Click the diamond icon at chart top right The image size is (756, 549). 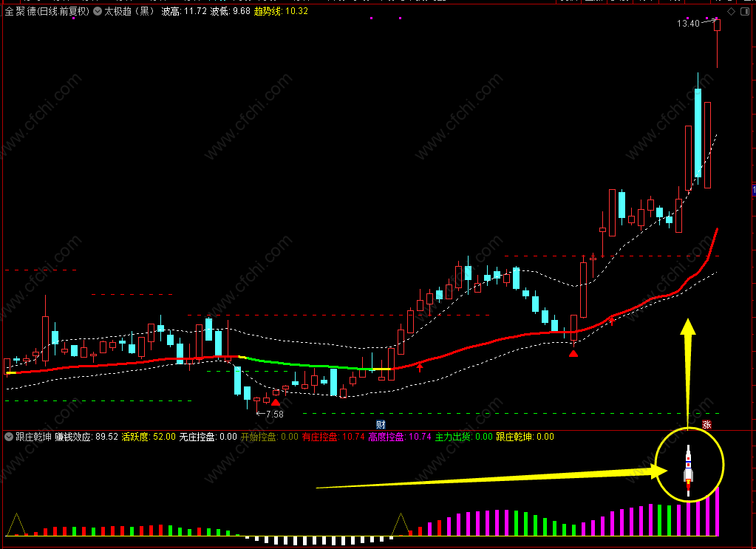(732, 12)
